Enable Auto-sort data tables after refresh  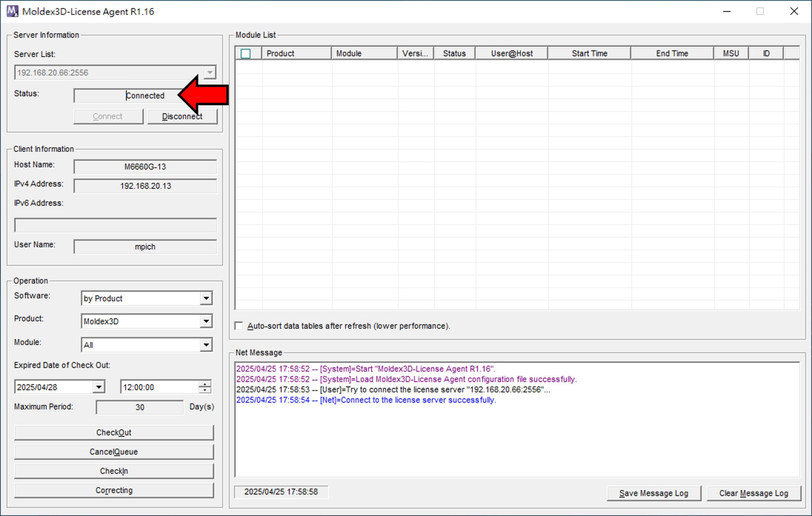click(239, 326)
